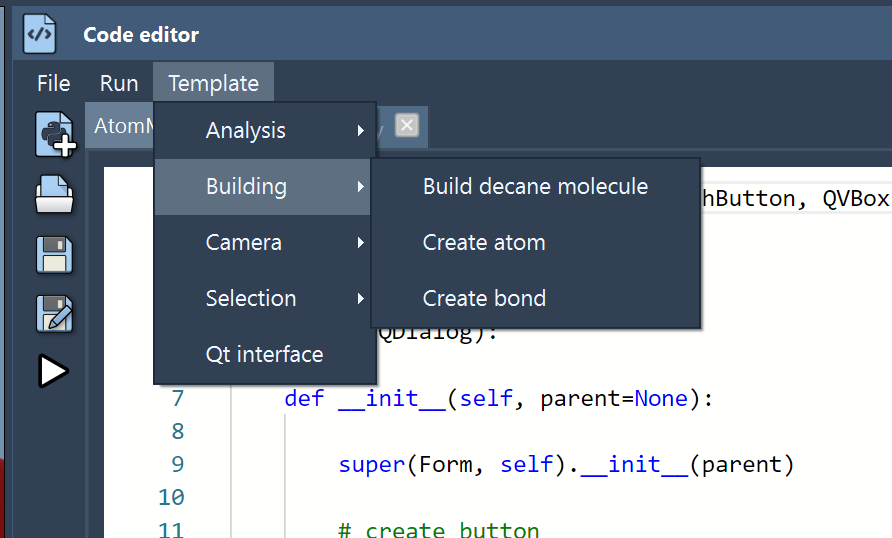The width and height of the screenshot is (892, 538).
Task: Open the File menu
Action: [x=53, y=84]
